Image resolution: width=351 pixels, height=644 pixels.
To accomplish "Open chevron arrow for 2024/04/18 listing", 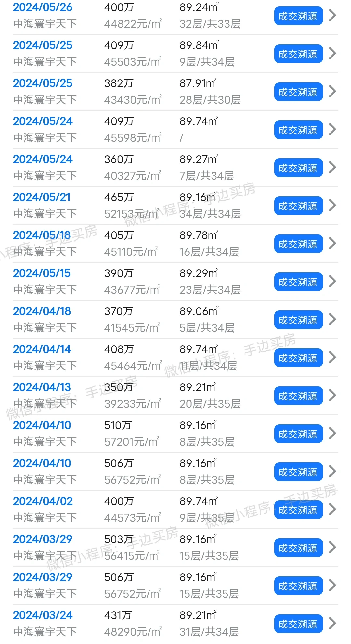I will tap(332, 319).
